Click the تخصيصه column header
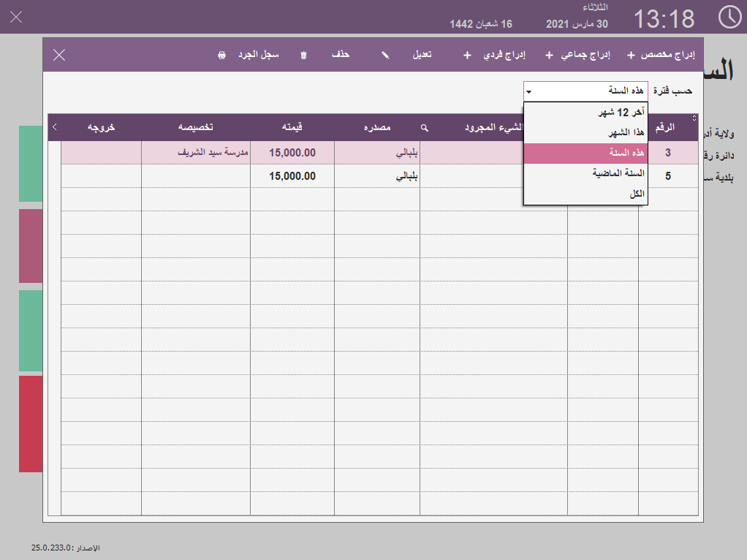The image size is (747, 560). [x=196, y=127]
